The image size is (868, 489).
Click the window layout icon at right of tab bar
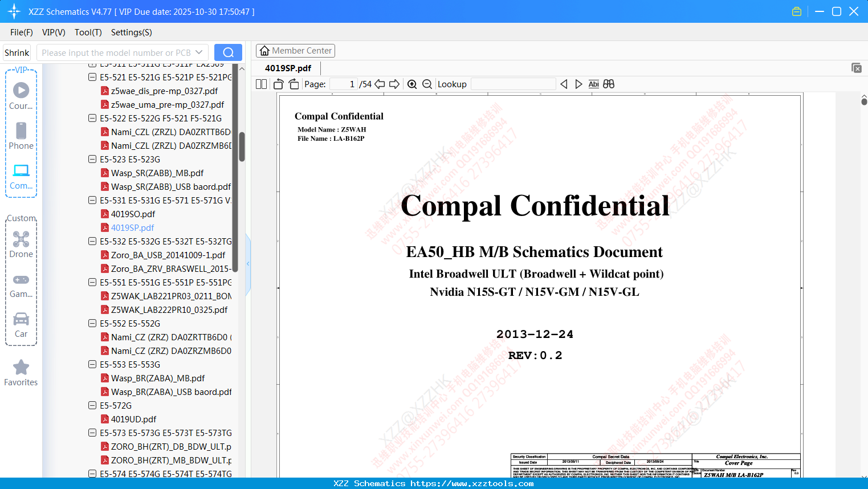pyautogui.click(x=857, y=68)
